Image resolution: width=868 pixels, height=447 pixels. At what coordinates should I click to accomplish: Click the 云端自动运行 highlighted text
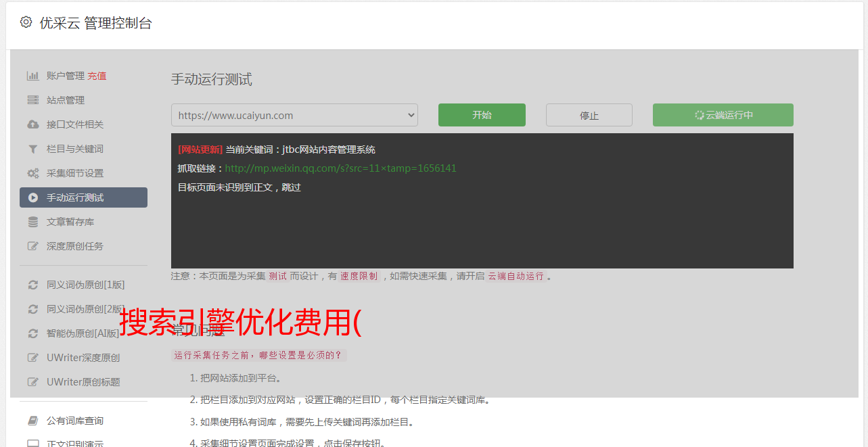point(516,276)
